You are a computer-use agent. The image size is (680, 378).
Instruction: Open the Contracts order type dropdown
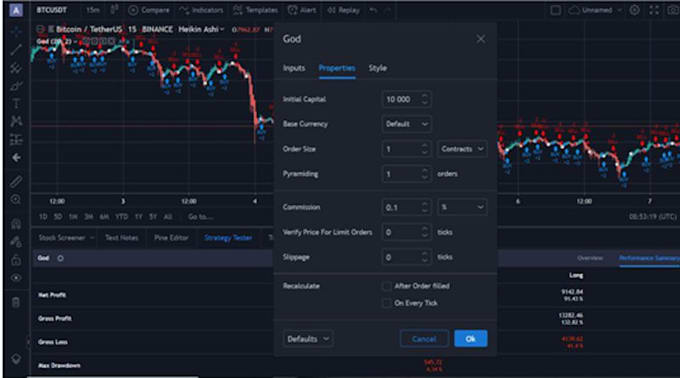462,149
